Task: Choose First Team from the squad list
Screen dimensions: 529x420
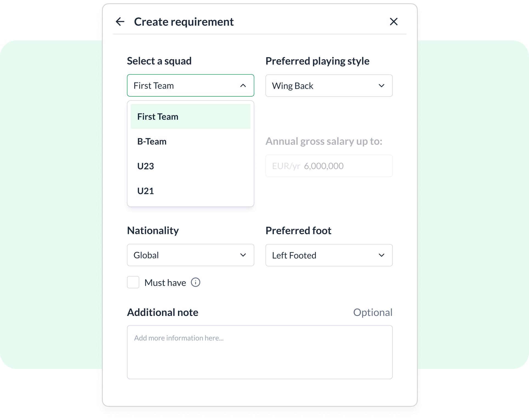Action: point(190,116)
